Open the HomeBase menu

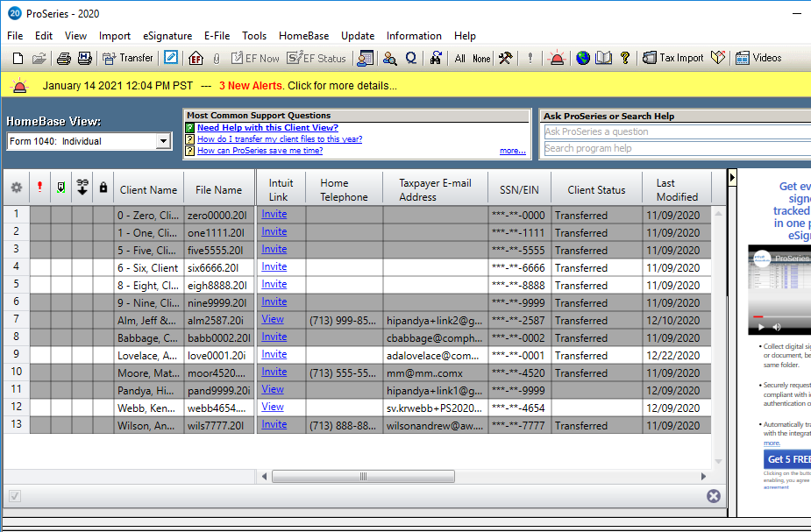(304, 36)
